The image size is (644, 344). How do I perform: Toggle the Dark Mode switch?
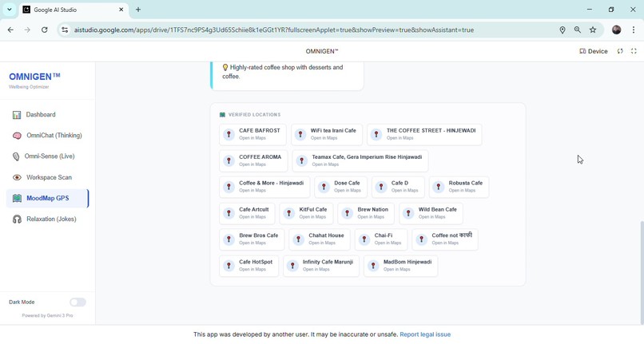(78, 302)
